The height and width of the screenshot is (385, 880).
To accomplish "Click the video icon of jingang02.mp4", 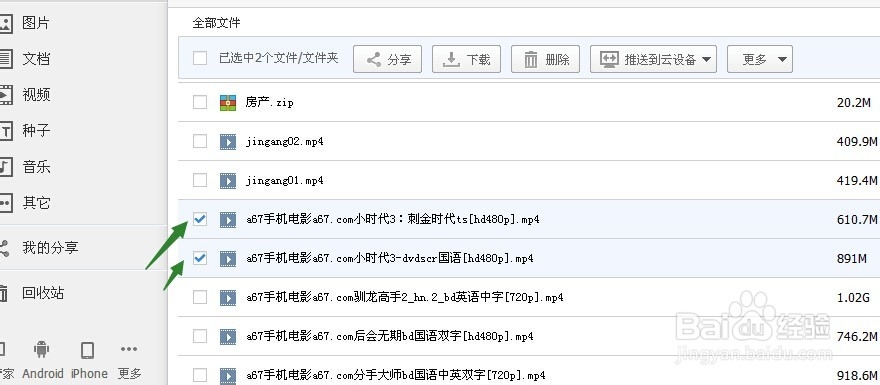I will point(228,142).
